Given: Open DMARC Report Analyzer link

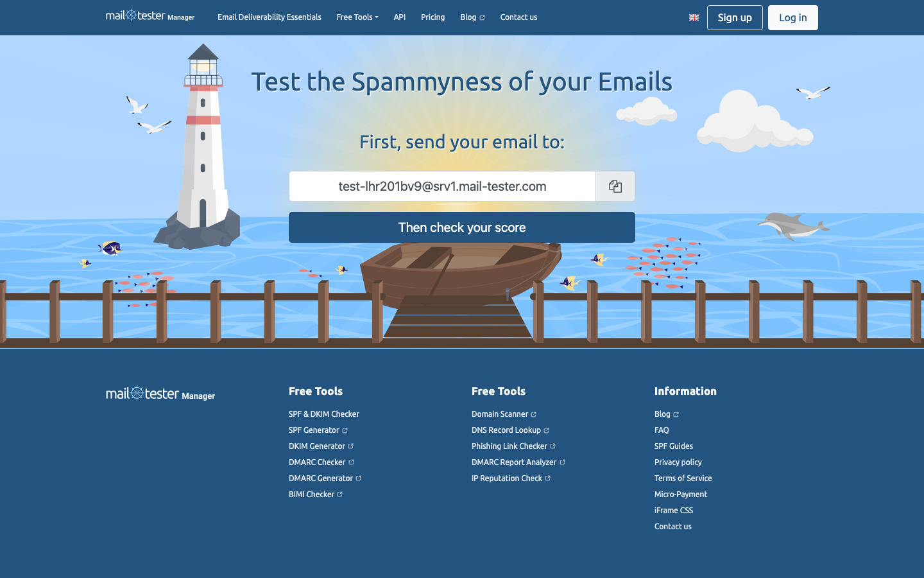Looking at the screenshot, I should 518,462.
